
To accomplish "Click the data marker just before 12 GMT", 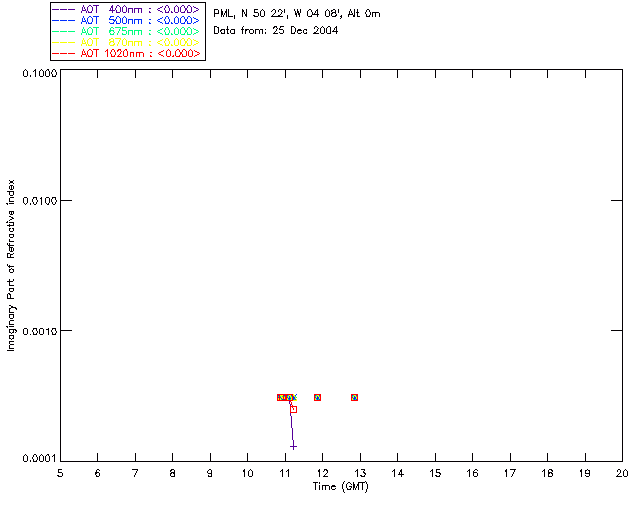I will (x=317, y=397).
